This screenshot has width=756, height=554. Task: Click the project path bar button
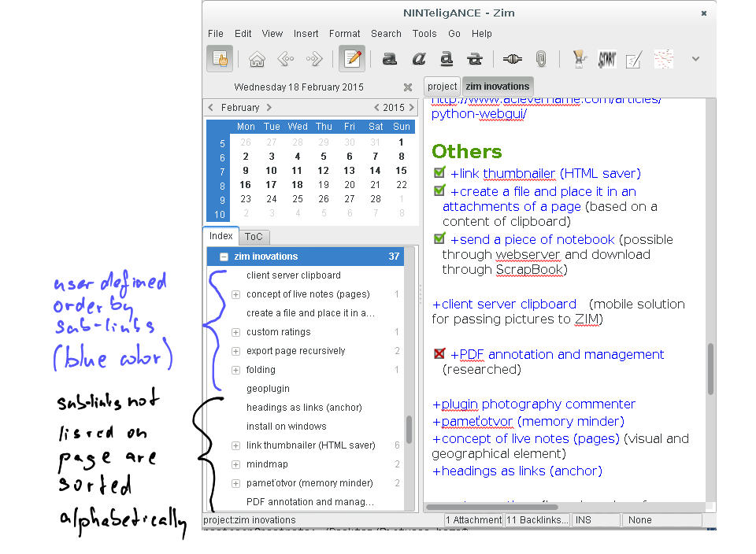point(442,87)
